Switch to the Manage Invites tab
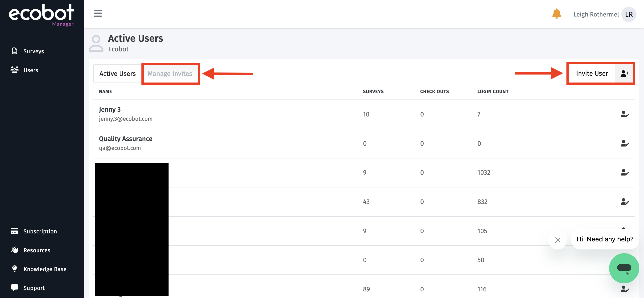This screenshot has width=644, height=298. pyautogui.click(x=170, y=73)
